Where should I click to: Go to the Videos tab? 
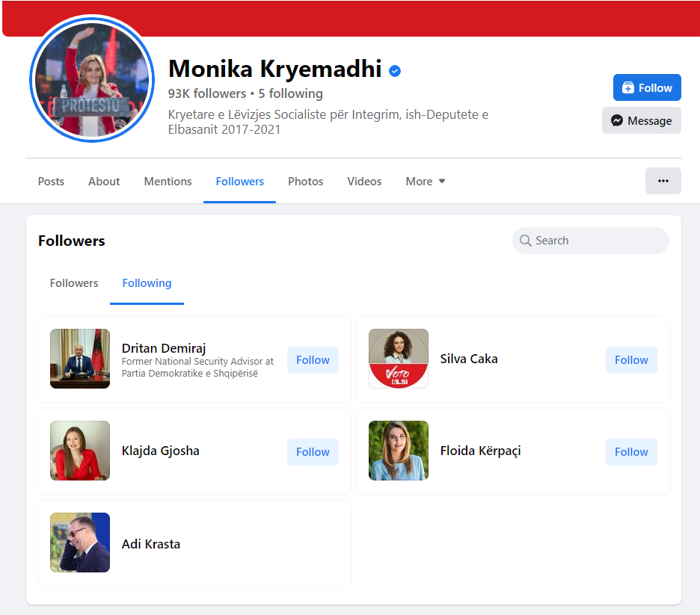click(364, 181)
